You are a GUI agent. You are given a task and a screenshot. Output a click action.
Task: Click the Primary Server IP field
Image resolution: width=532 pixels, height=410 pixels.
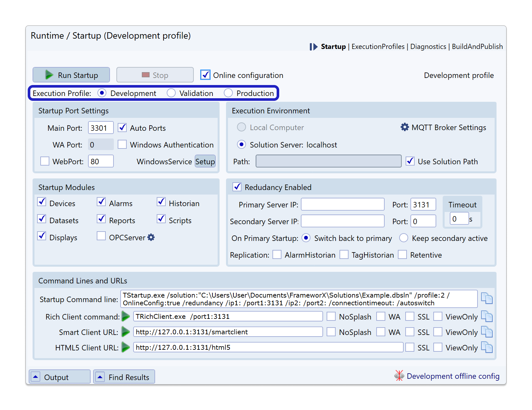point(342,205)
